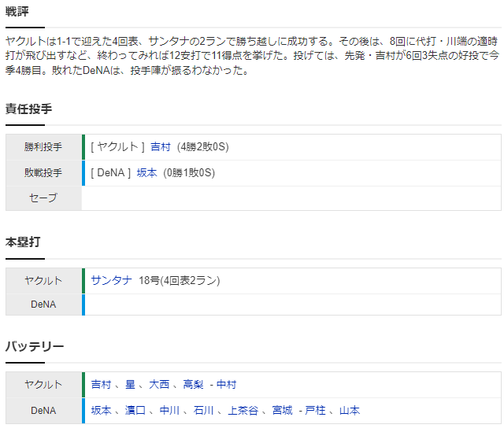Open 高梨 pitcher link
This screenshot has height=432, width=504.
click(x=193, y=385)
